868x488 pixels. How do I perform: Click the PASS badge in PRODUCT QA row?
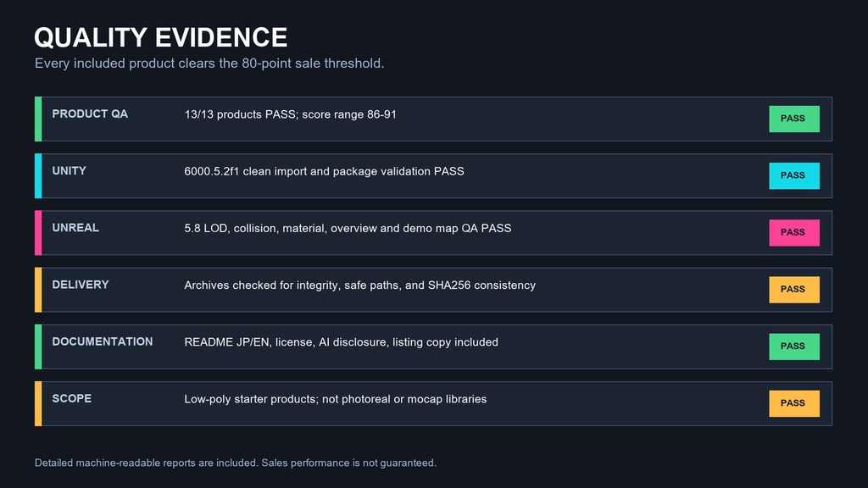point(793,119)
